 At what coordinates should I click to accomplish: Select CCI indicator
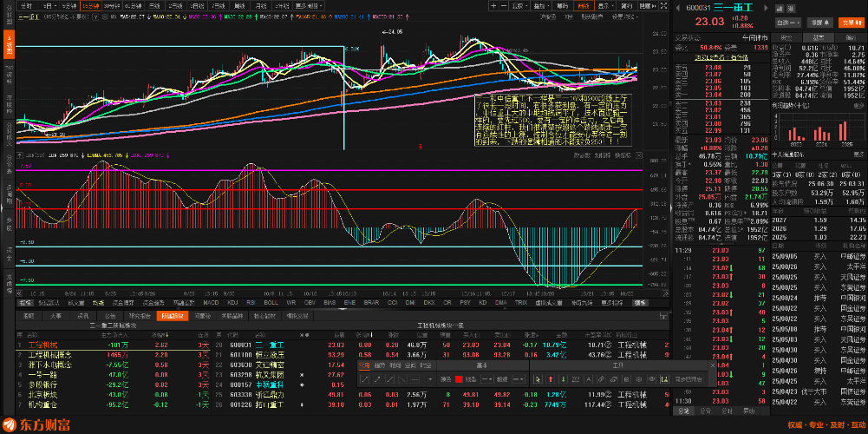tap(392, 303)
